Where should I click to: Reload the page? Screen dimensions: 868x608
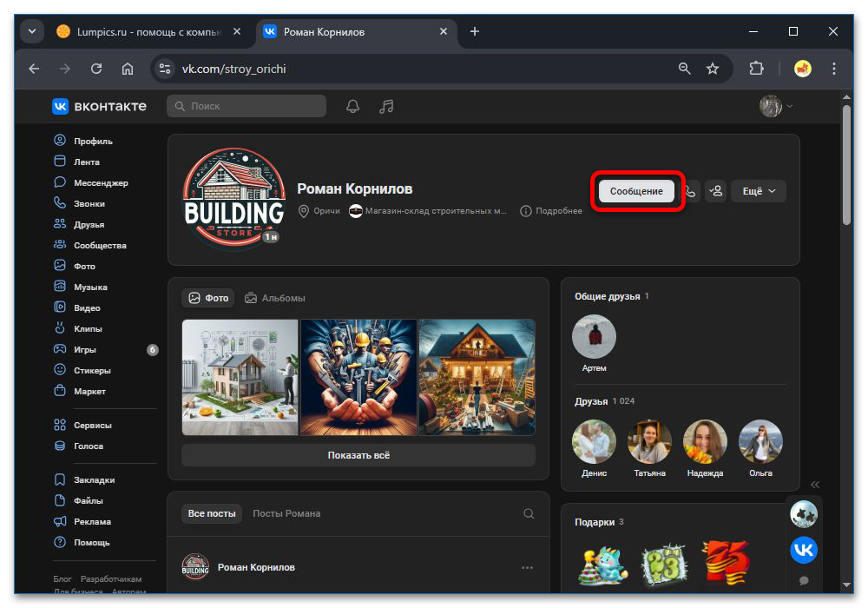click(96, 69)
